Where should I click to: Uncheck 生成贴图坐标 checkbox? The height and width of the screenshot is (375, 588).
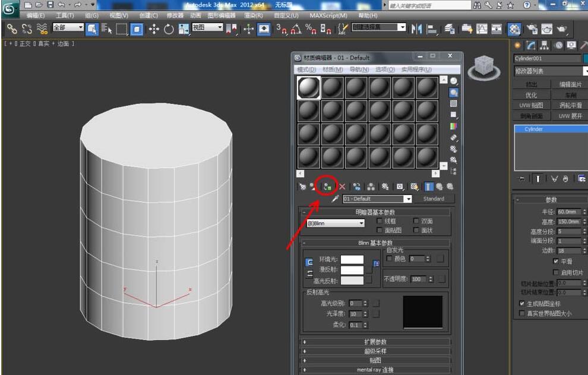coord(521,303)
